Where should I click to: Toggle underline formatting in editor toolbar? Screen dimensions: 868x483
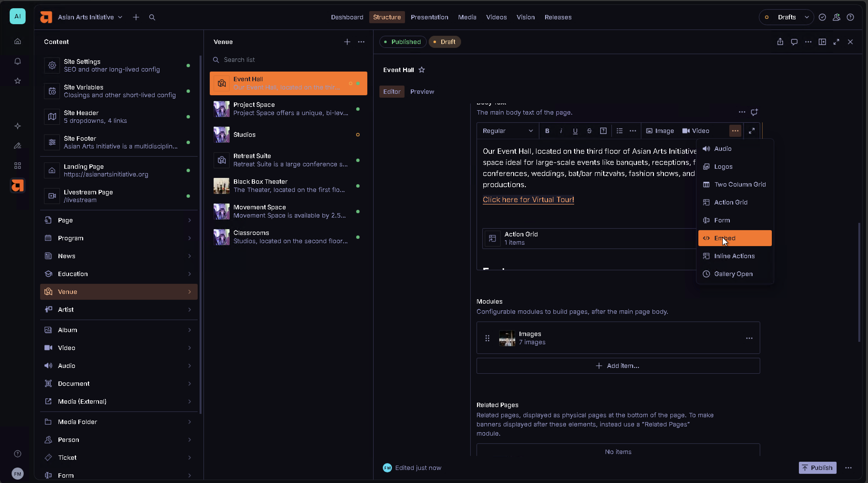(575, 131)
